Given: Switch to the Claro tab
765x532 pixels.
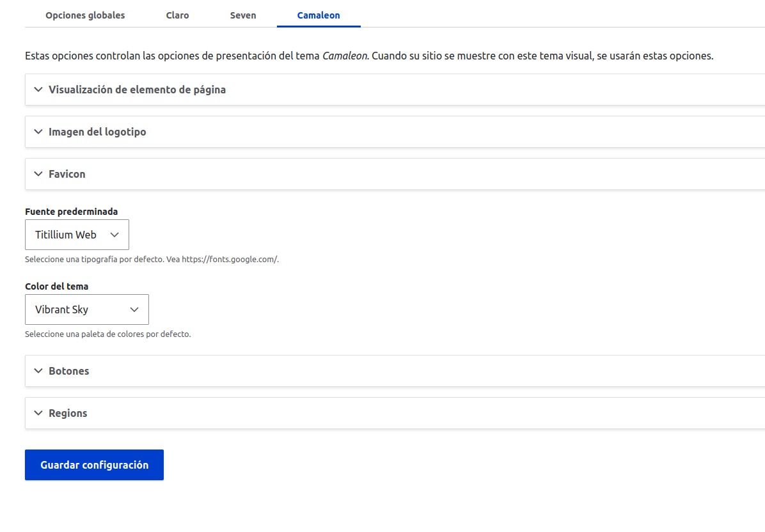Looking at the screenshot, I should (177, 15).
